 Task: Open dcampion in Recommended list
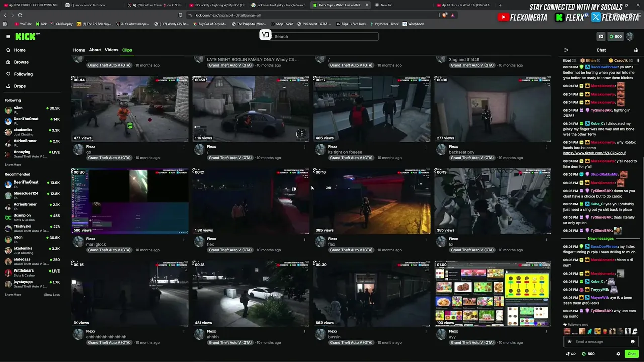pos(32,217)
